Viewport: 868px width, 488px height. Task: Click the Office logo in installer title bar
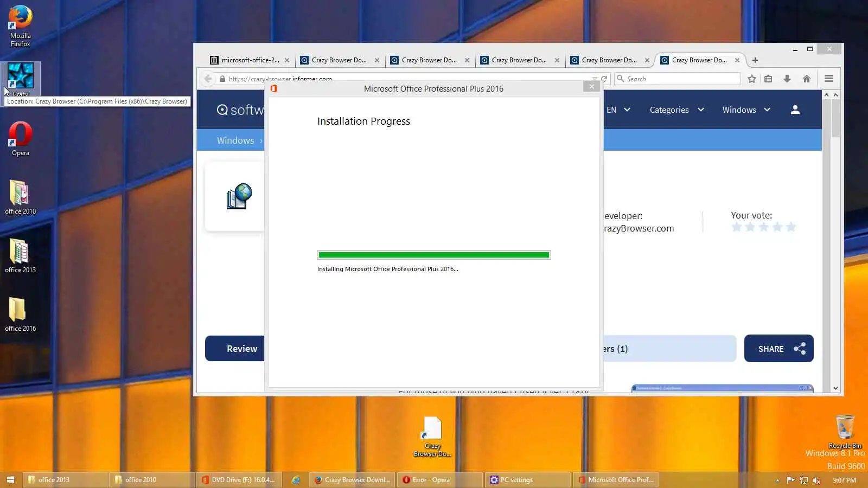pos(274,88)
